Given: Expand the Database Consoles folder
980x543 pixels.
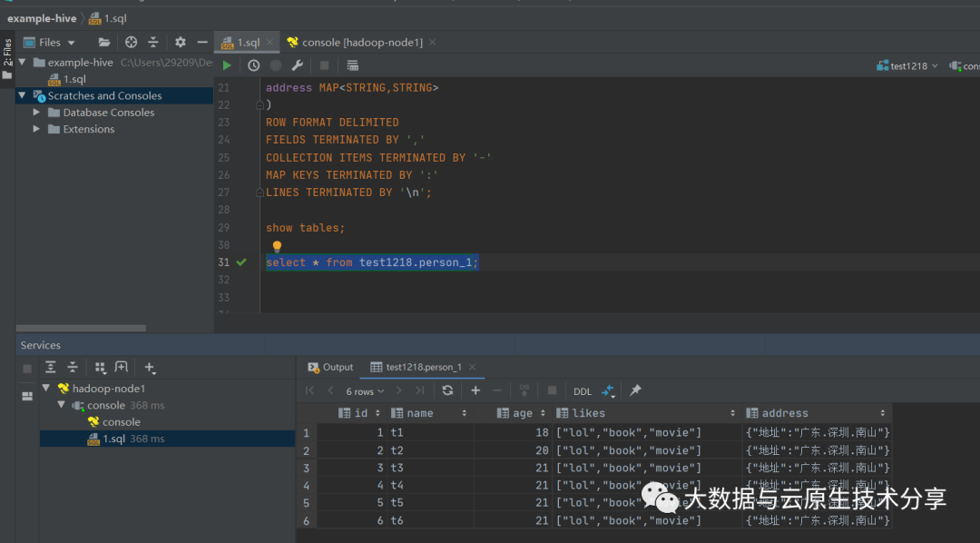Looking at the screenshot, I should (36, 112).
